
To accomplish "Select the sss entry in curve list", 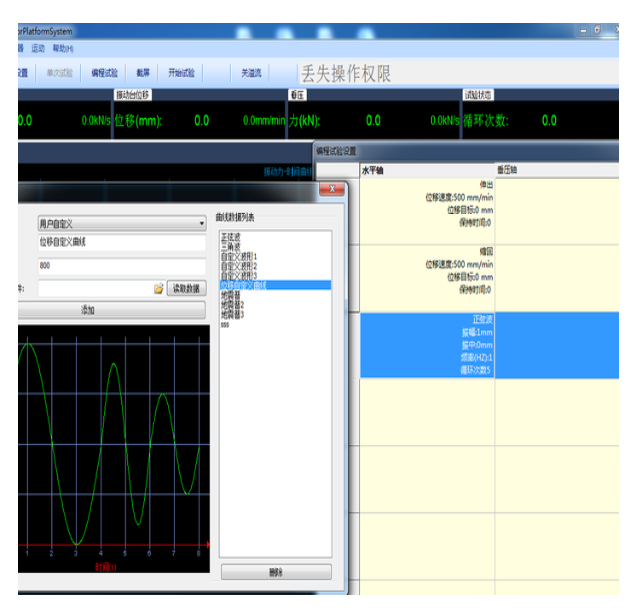I will coord(225,324).
